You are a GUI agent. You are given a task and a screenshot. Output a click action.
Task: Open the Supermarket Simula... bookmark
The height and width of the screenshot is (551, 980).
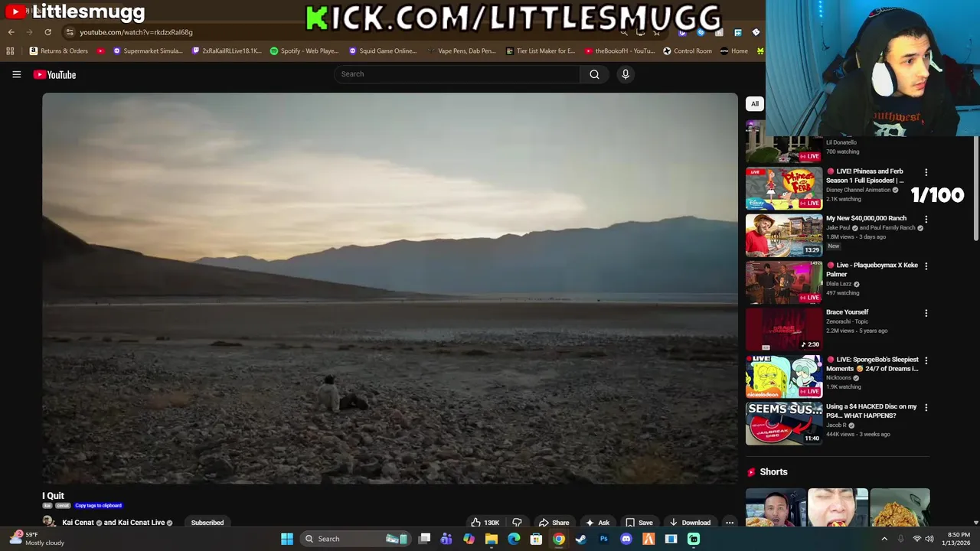coord(148,51)
